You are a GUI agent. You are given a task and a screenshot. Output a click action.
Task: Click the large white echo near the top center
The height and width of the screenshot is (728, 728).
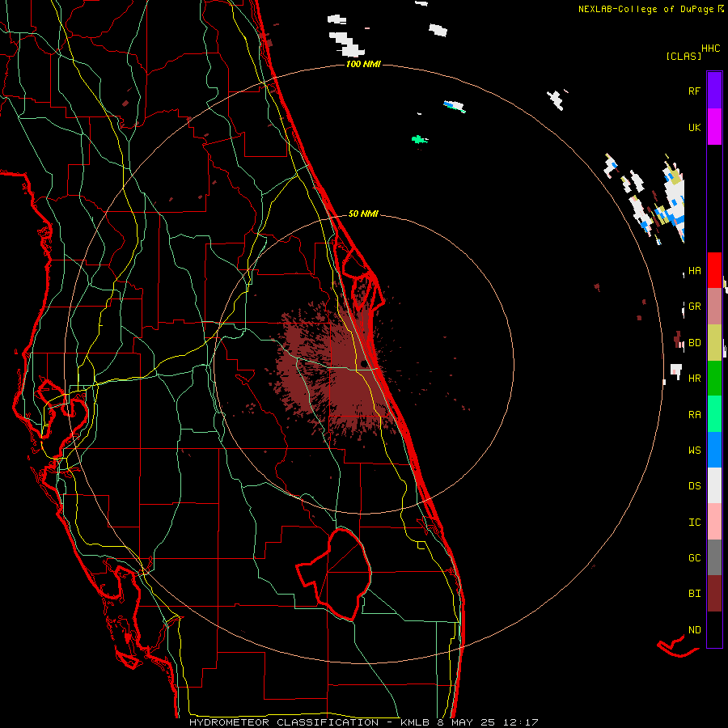[x=347, y=44]
